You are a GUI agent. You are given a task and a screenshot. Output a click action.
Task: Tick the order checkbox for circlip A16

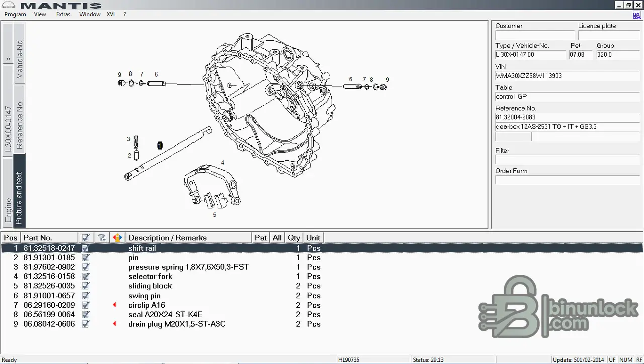pos(85,305)
